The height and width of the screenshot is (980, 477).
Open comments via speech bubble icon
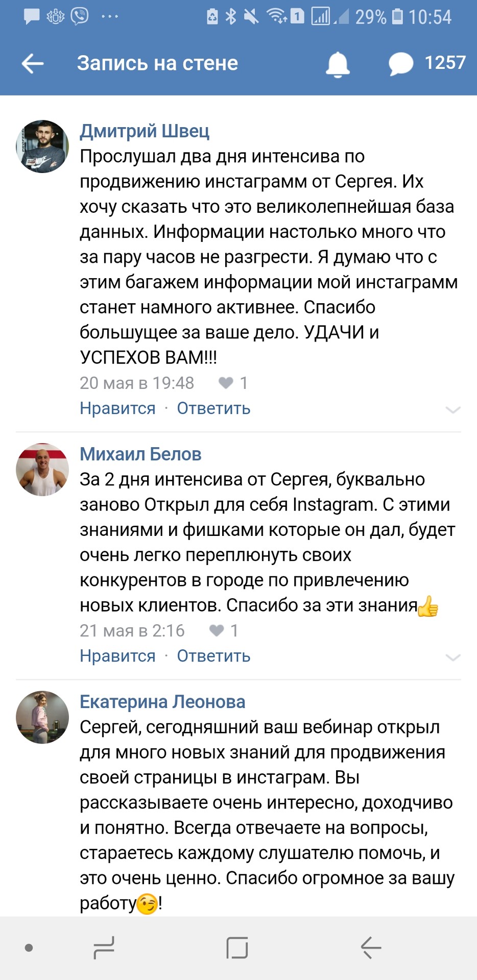point(401,64)
